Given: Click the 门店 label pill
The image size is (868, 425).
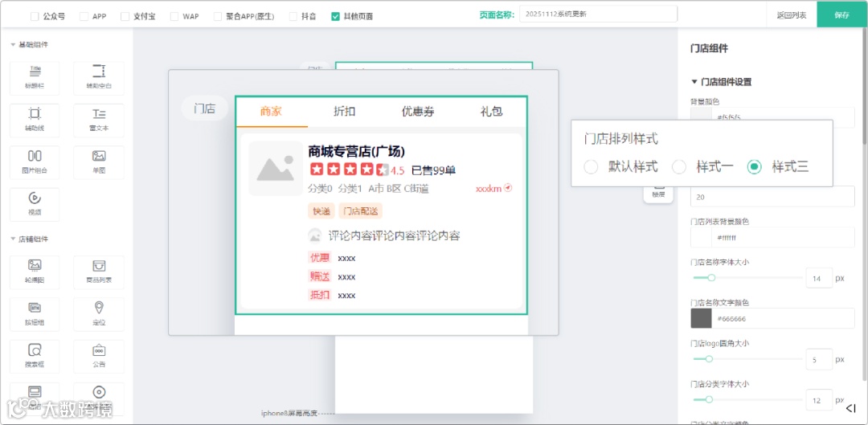Looking at the screenshot, I should pos(204,108).
